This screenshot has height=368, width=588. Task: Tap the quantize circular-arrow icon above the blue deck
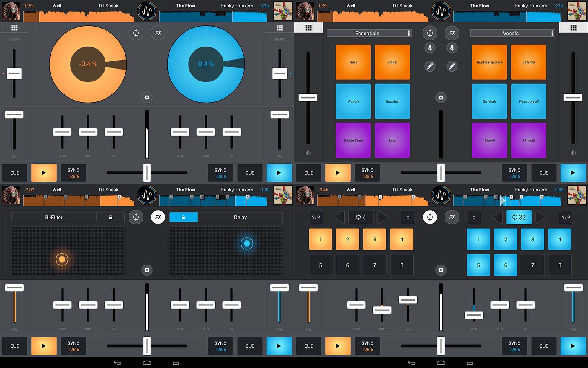[136, 33]
